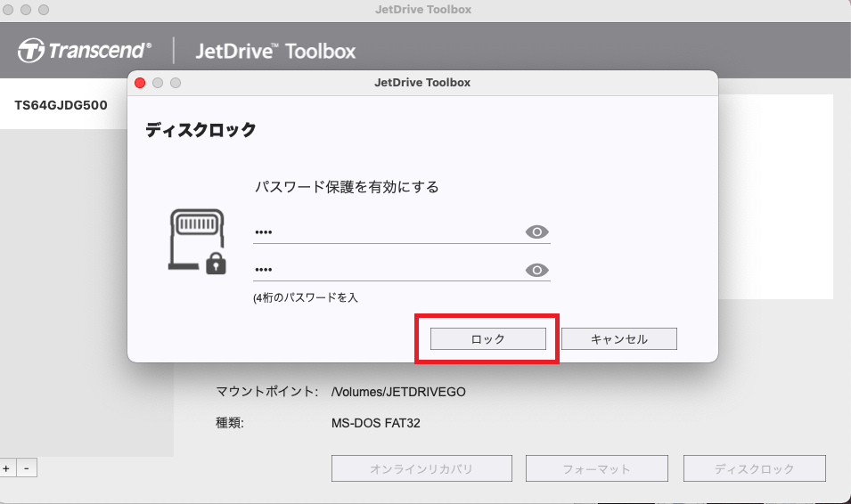851x504 pixels.
Task: Click the 種類 label
Action: point(230,423)
